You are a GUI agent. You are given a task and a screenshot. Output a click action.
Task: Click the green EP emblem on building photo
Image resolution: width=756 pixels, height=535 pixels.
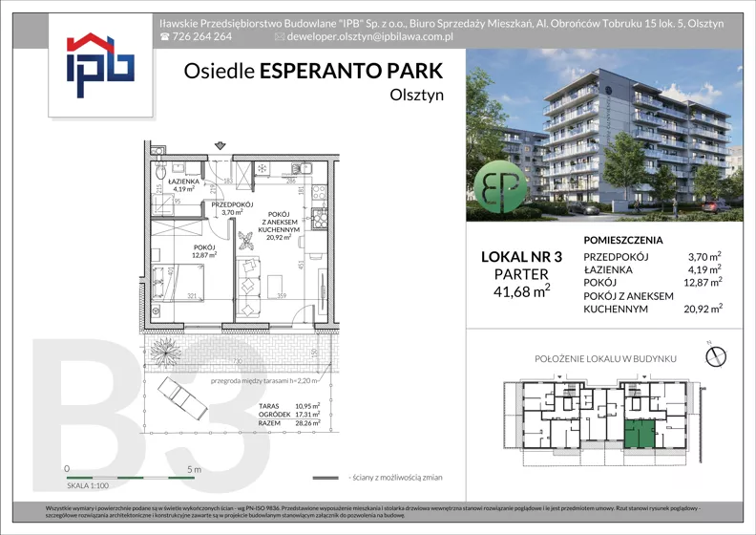500,188
